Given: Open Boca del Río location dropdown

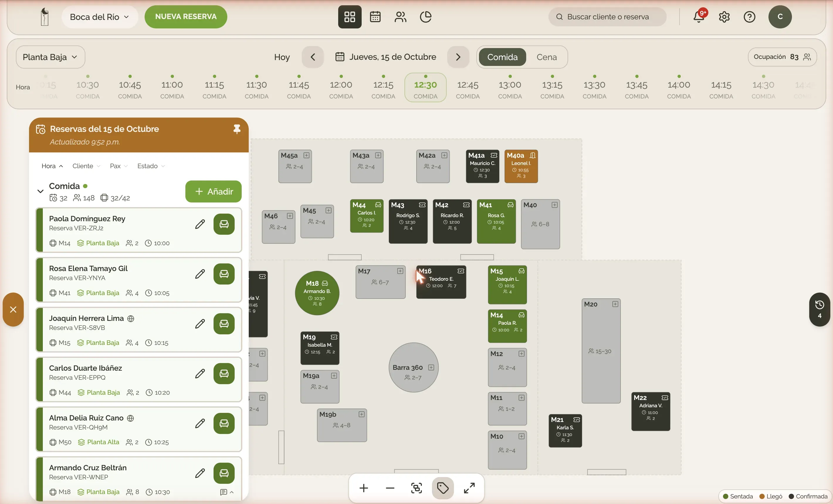Looking at the screenshot, I should point(100,17).
